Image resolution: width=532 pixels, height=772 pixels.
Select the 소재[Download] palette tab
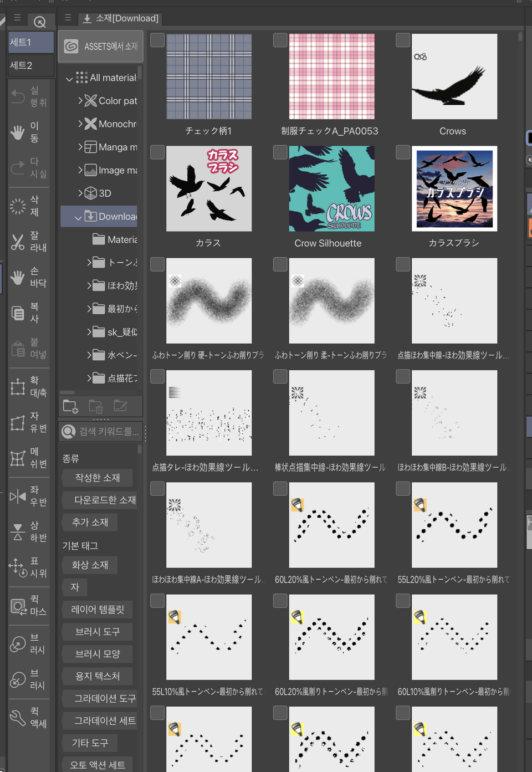120,18
